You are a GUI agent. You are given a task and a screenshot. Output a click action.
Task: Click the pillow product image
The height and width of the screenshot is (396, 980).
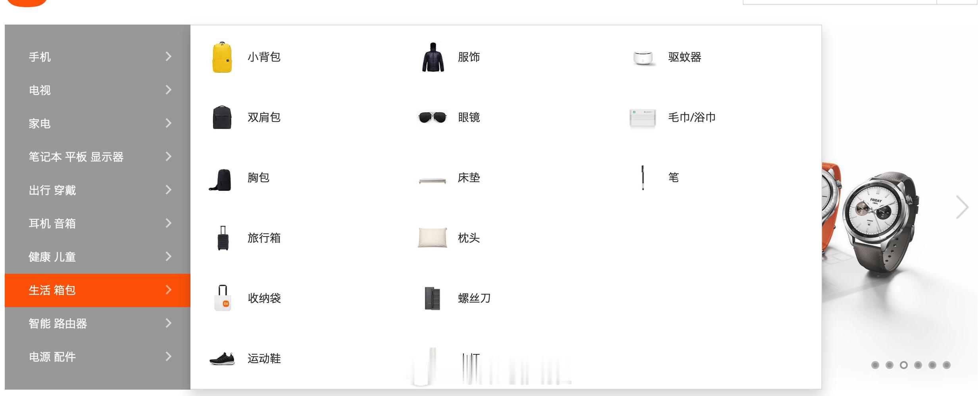432,238
